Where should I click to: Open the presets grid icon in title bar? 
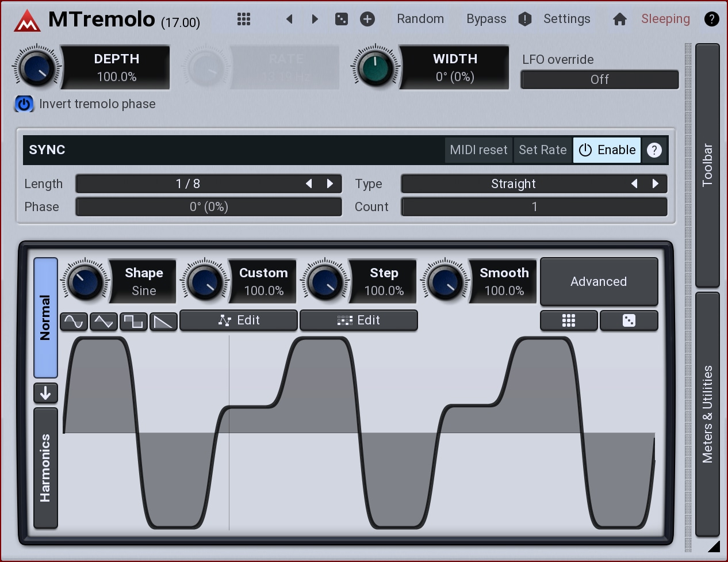[244, 19]
